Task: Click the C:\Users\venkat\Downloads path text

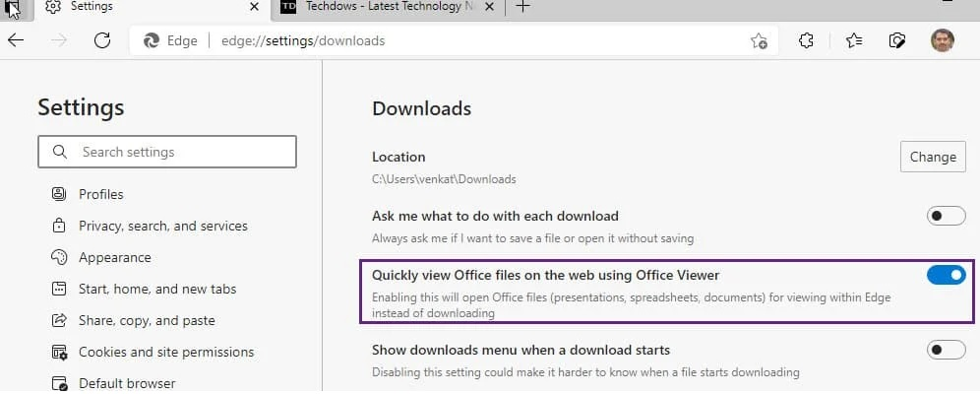Action: 444,179
